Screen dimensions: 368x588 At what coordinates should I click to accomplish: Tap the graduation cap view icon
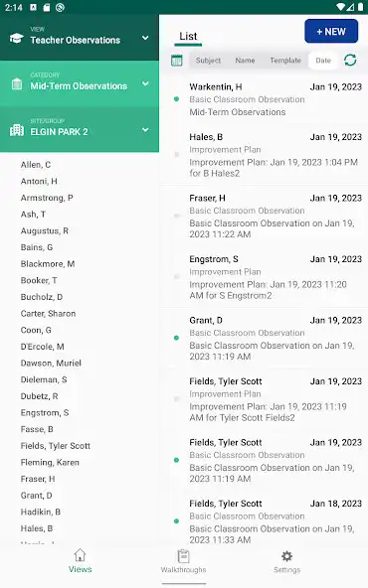pos(17,39)
